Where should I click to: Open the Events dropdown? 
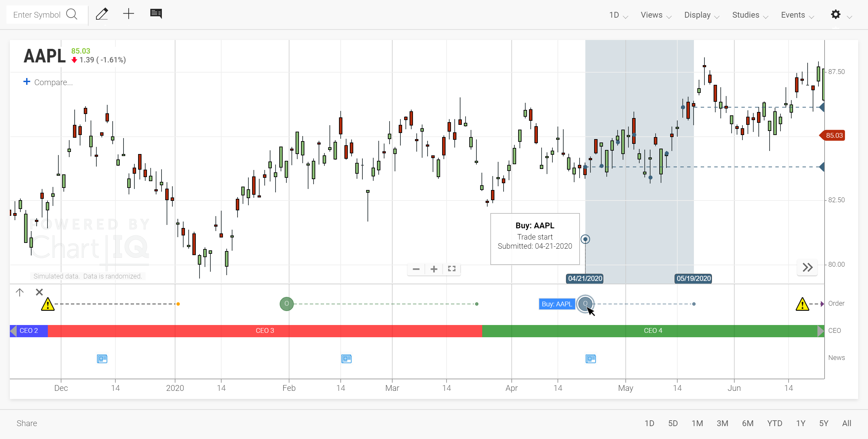coord(797,15)
